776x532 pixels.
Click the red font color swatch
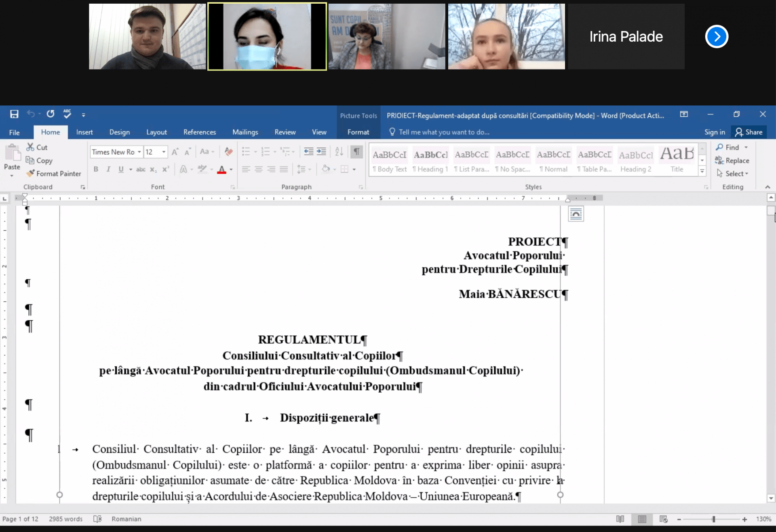(x=221, y=169)
